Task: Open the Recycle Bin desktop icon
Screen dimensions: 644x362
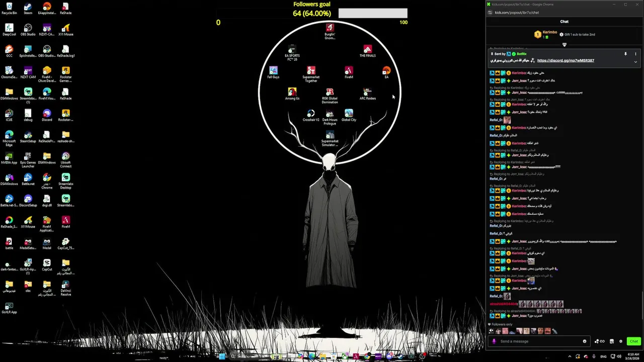Action: pos(9,9)
